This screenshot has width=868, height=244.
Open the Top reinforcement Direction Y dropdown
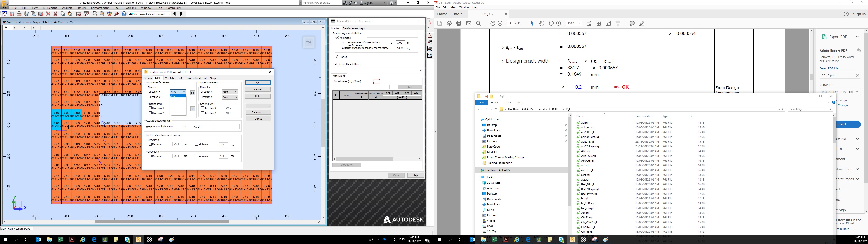[x=230, y=97]
